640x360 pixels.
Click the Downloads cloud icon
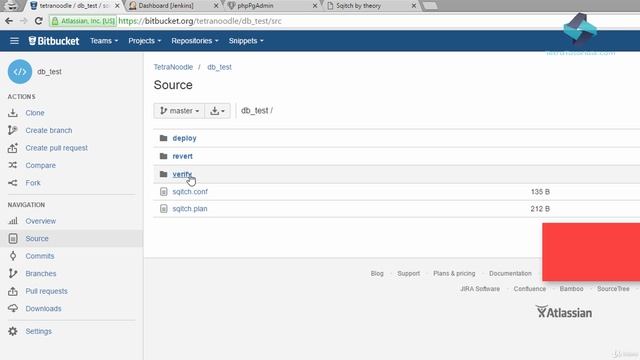coord(13,309)
